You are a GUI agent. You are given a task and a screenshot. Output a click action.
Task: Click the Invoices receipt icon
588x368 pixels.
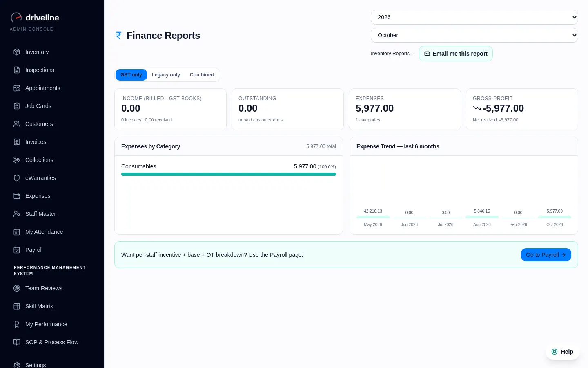(17, 142)
